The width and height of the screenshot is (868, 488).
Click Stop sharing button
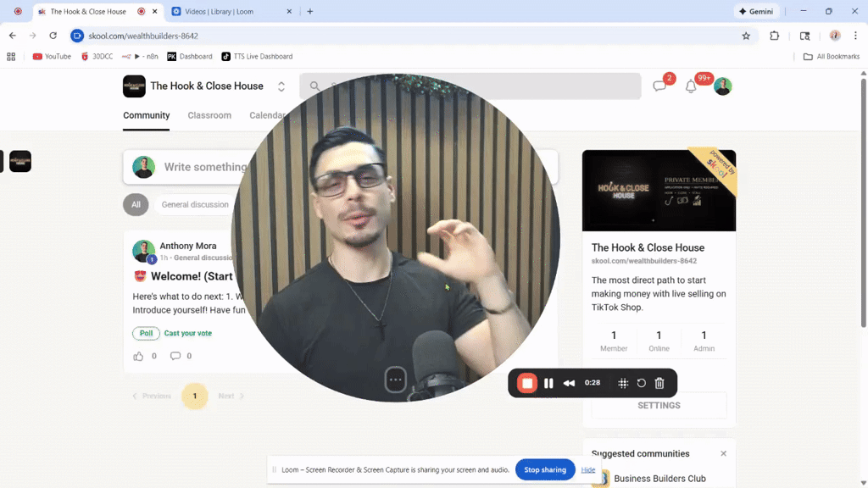[545, 469]
